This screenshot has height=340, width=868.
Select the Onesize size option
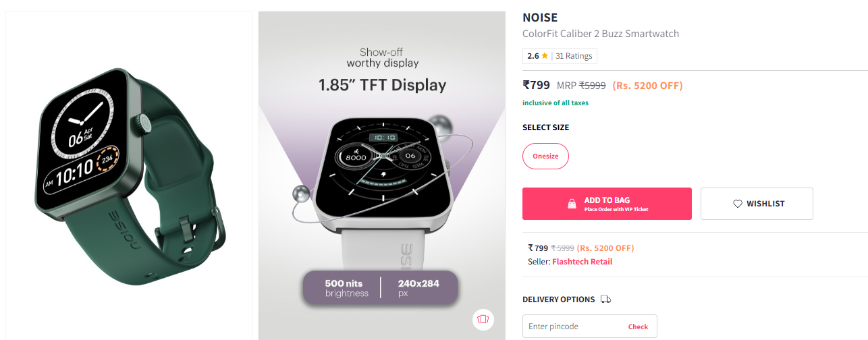click(x=545, y=156)
